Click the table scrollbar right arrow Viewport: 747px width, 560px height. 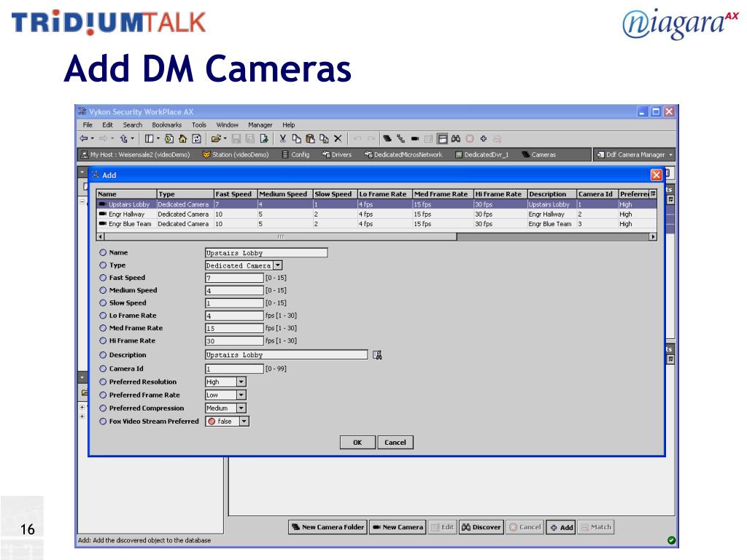(x=653, y=237)
